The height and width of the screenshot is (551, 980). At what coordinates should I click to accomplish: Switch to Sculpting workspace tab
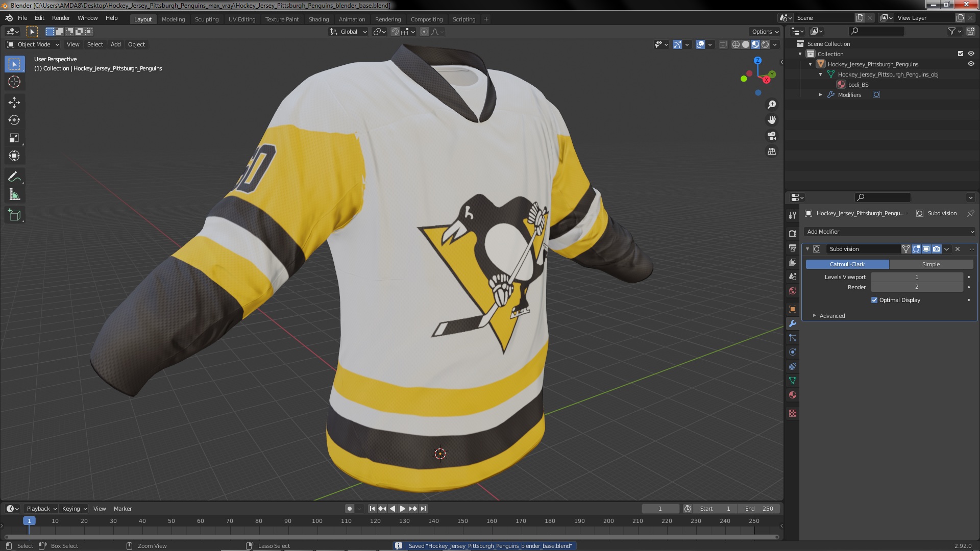[207, 19]
